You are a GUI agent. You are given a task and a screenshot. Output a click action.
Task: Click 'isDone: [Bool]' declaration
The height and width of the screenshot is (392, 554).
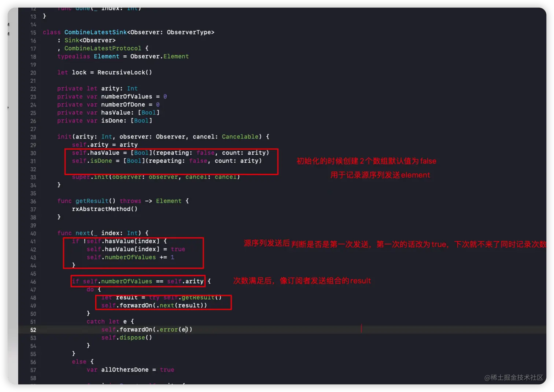click(x=126, y=121)
